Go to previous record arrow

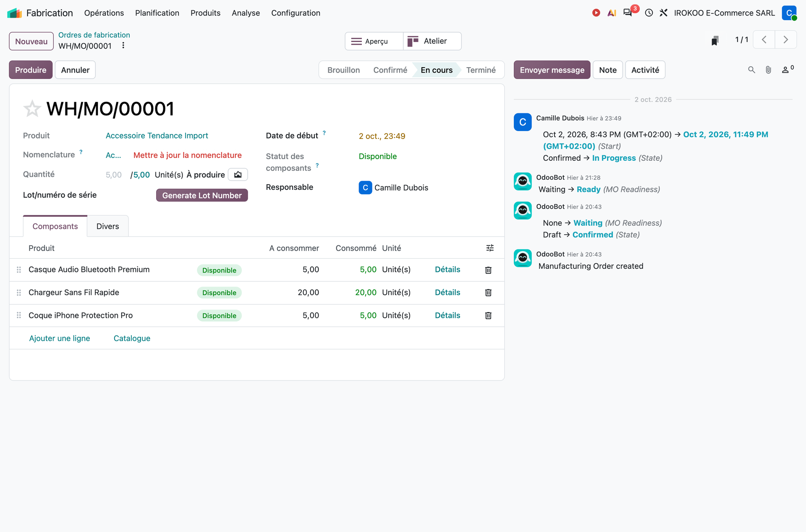[764, 40]
